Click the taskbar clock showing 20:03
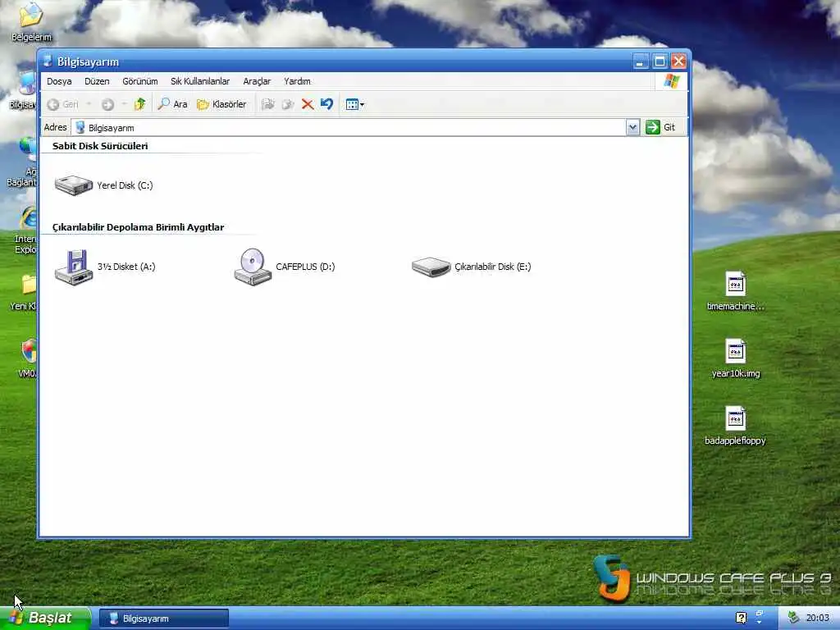Viewport: 840px width, 630px height. pos(818,618)
